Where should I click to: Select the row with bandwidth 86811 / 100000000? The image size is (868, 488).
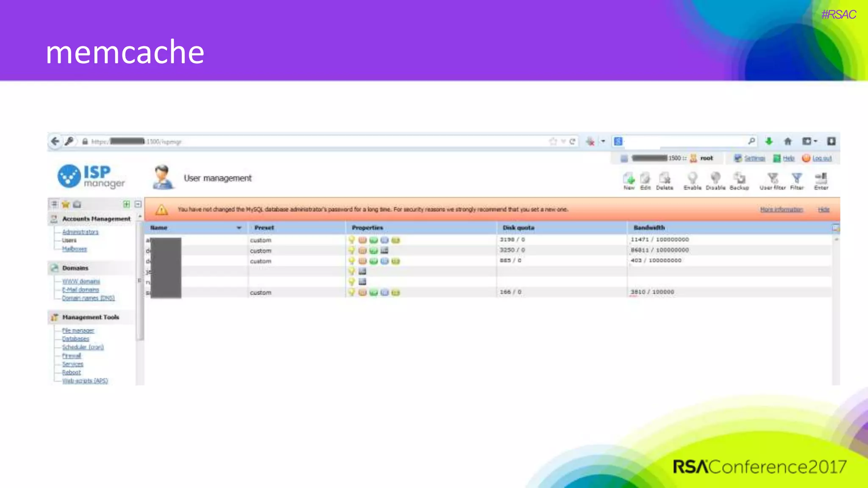coord(488,250)
